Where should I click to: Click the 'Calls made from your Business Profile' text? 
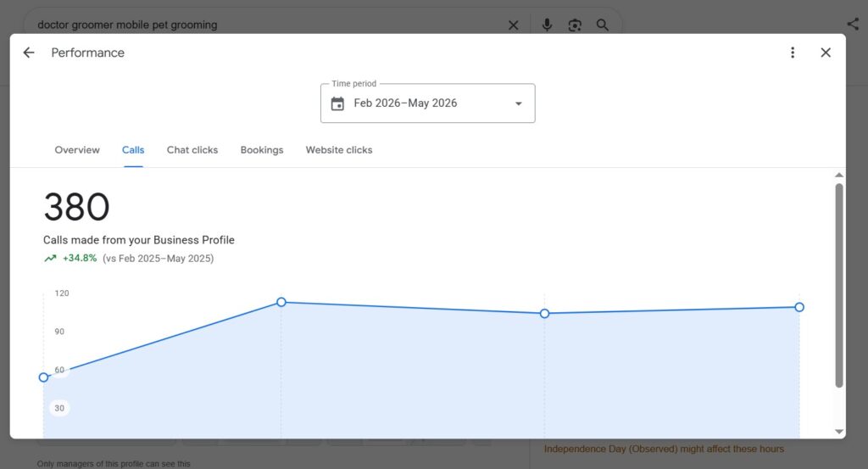(x=139, y=240)
